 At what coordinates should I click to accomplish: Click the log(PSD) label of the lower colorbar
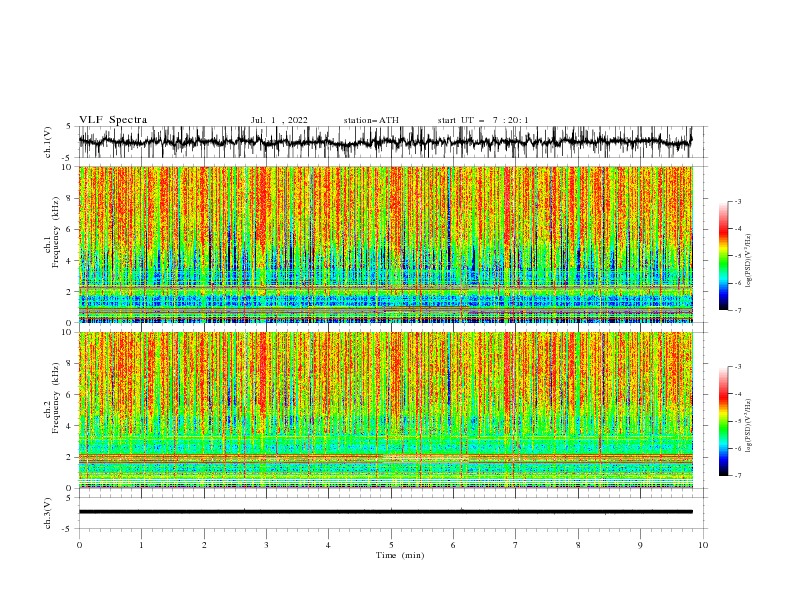pyautogui.click(x=749, y=425)
